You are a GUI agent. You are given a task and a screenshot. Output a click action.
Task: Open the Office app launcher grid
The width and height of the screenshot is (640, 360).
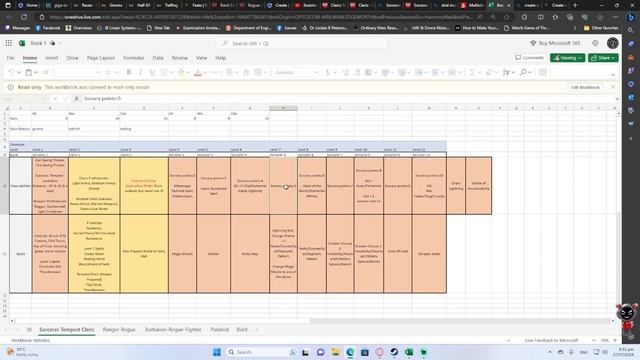[9, 43]
